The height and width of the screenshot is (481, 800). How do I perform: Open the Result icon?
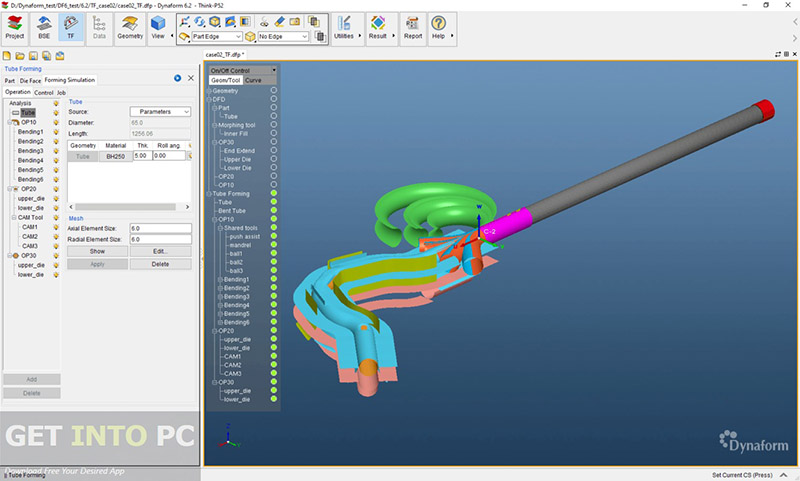(377, 25)
